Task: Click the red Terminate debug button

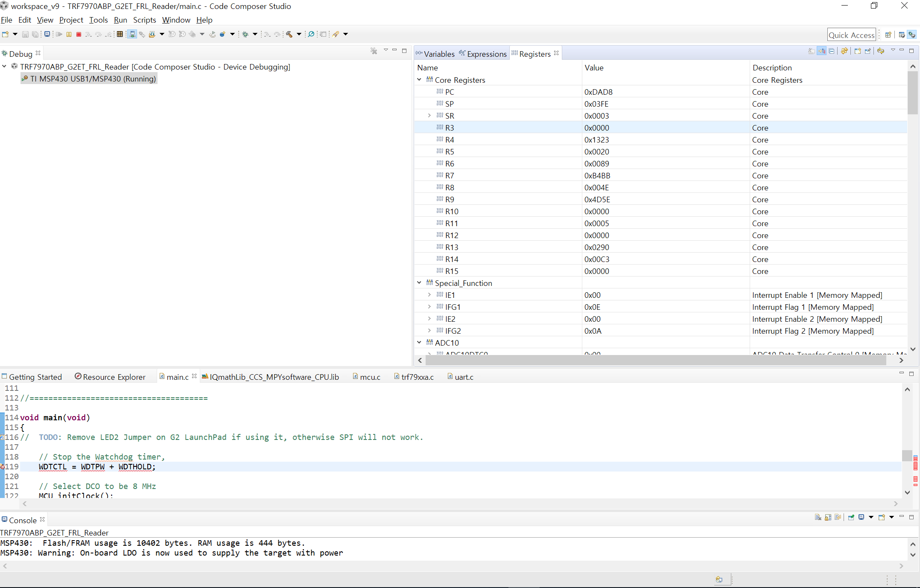Action: [x=79, y=35]
